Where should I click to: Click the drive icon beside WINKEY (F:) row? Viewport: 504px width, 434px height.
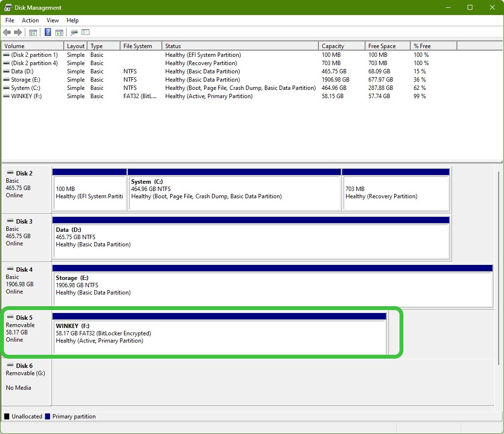[x=6, y=96]
